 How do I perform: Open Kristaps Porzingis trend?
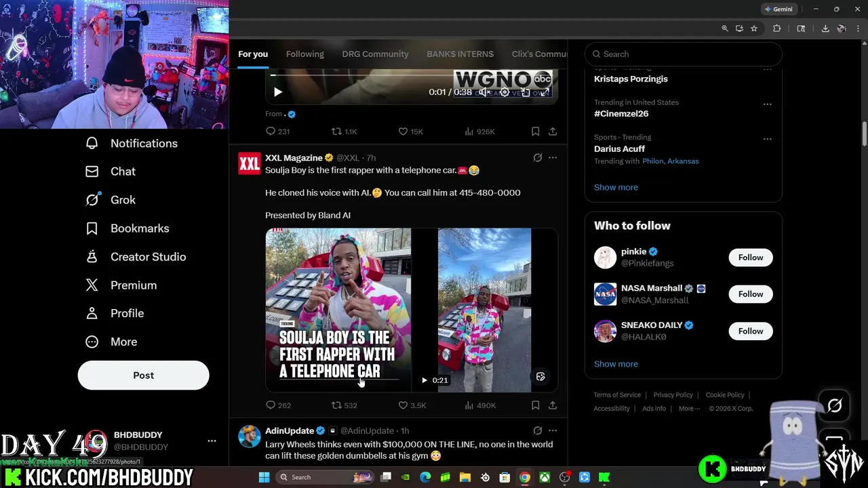point(631,79)
